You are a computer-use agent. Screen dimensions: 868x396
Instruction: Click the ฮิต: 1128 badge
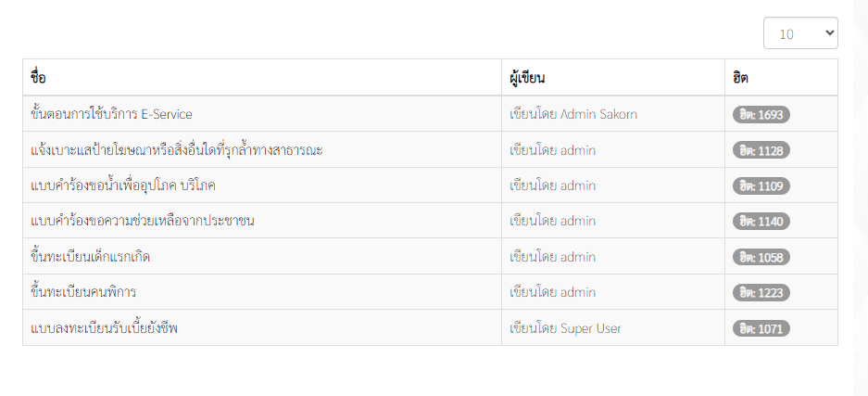tap(761, 150)
